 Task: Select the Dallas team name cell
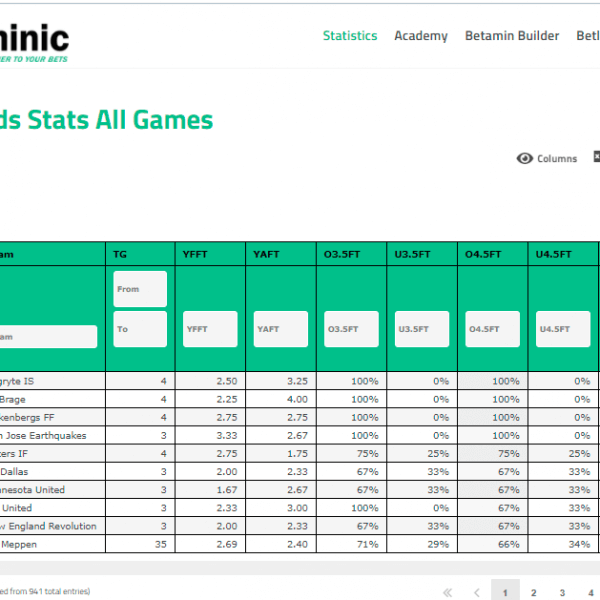pyautogui.click(x=52, y=472)
